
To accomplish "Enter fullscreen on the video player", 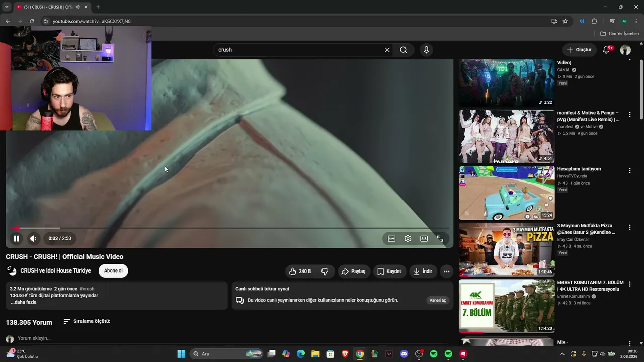I will coord(440,239).
